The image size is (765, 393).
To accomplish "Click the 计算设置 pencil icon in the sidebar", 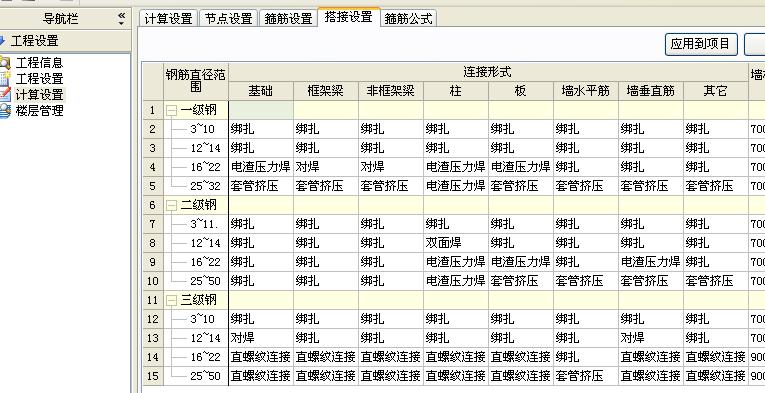I will pos(4,94).
